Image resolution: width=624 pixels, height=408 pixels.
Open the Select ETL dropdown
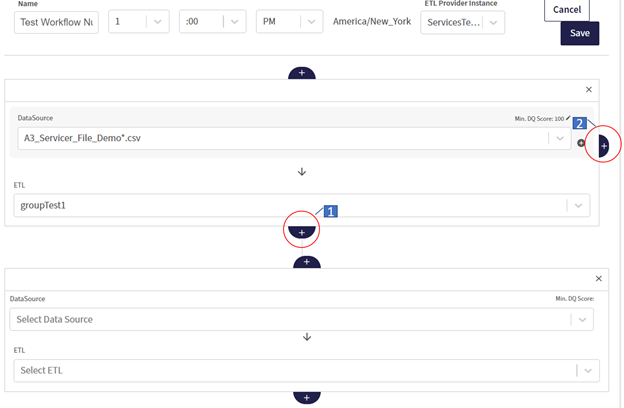[x=306, y=371]
